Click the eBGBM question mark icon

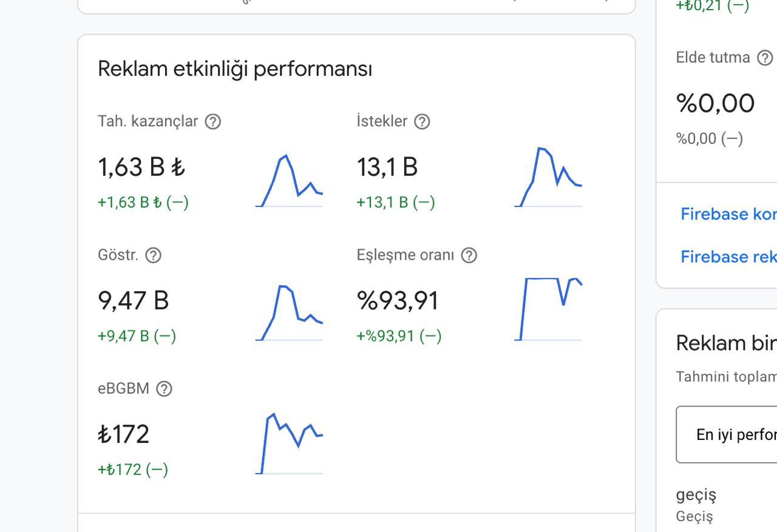coord(165,389)
